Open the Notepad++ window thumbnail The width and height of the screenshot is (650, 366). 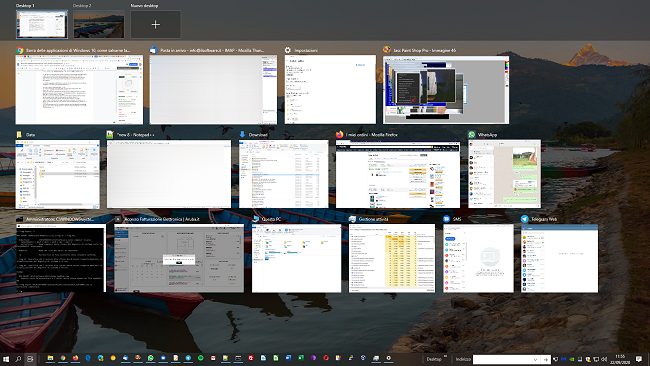[169, 174]
